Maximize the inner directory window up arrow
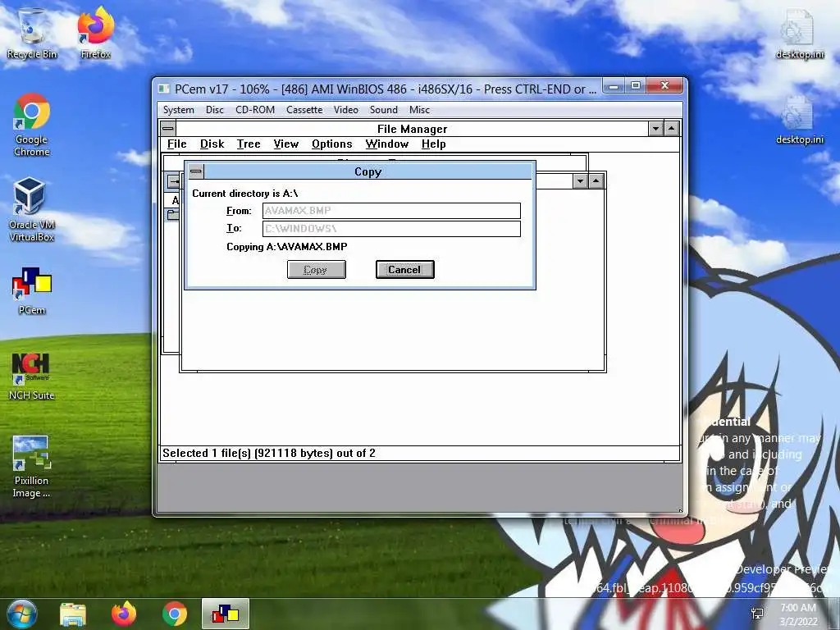The width and height of the screenshot is (840, 630). 596,181
